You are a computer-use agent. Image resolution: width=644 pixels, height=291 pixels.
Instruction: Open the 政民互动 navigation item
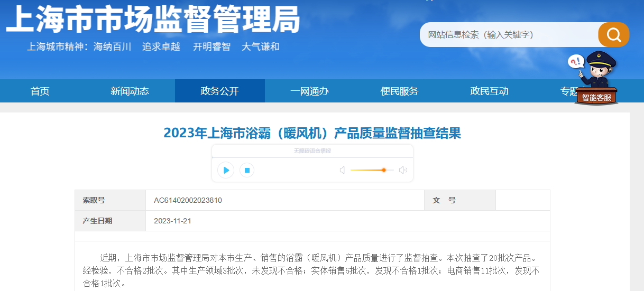pos(490,91)
